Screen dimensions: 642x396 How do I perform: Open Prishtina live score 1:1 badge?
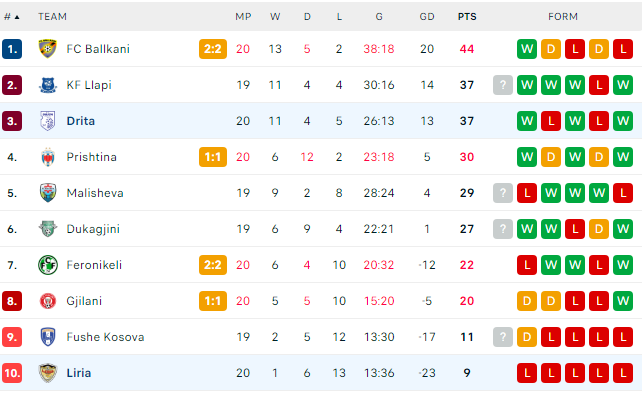point(213,157)
